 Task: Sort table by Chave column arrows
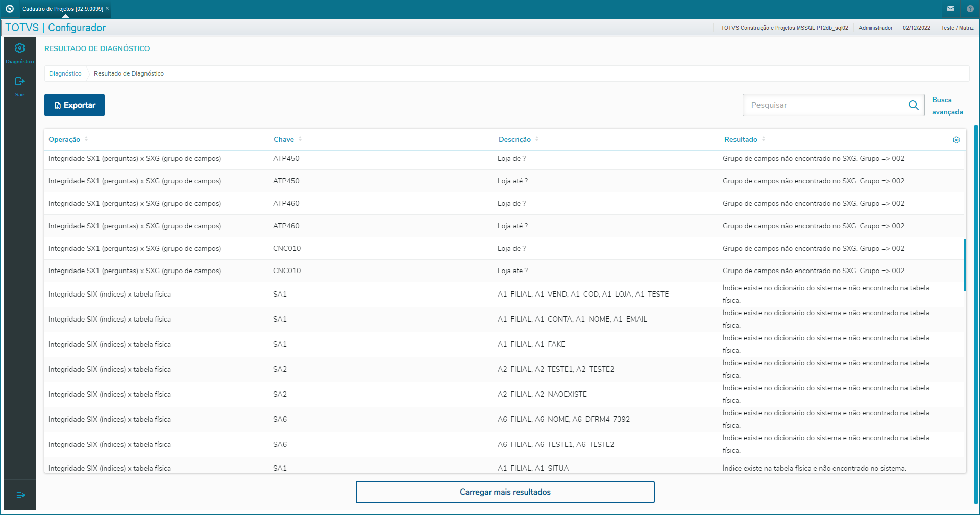[x=300, y=139]
